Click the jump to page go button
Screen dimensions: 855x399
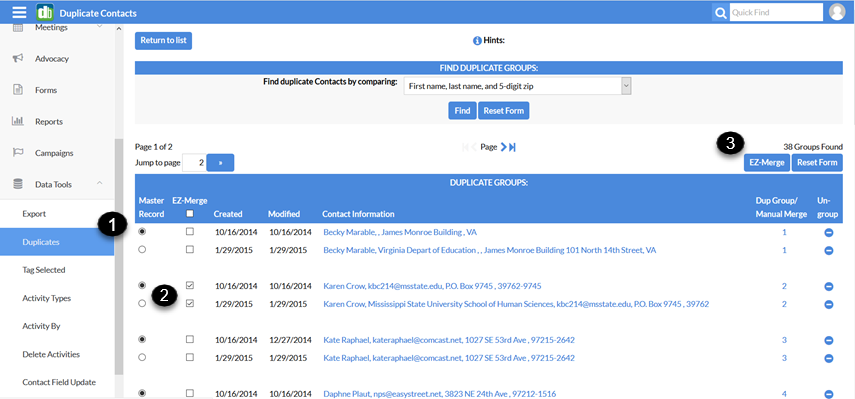click(220, 162)
